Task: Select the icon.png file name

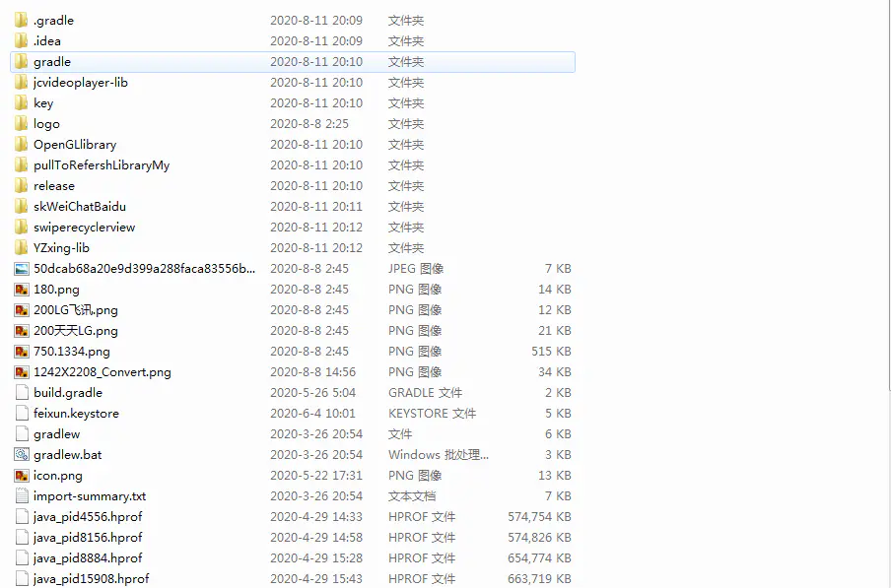Action: click(x=58, y=476)
